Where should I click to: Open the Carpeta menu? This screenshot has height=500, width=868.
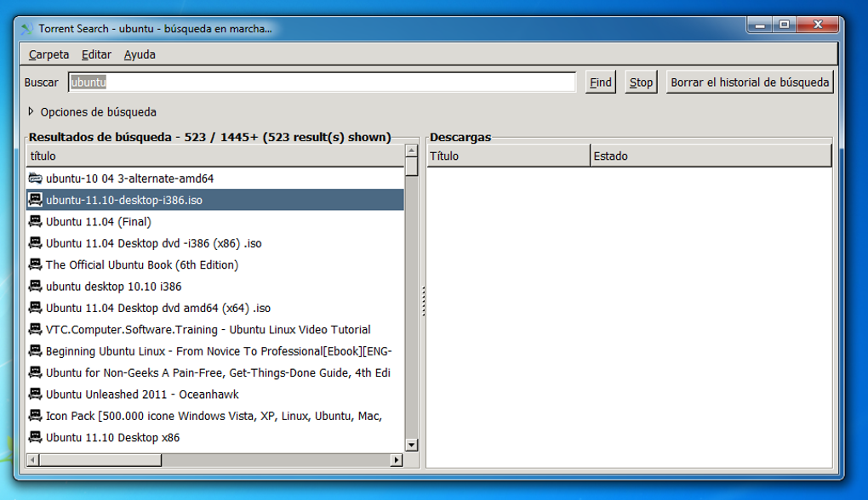pos(49,54)
